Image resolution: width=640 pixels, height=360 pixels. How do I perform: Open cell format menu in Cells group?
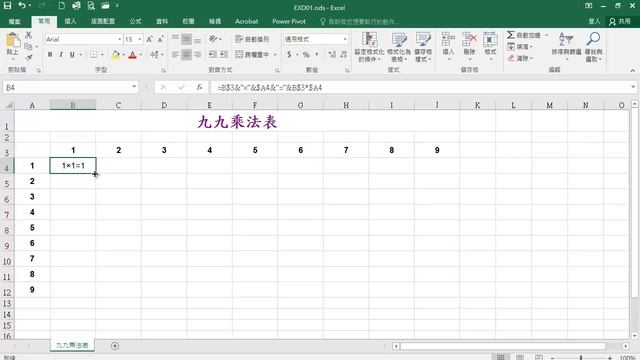[x=490, y=46]
